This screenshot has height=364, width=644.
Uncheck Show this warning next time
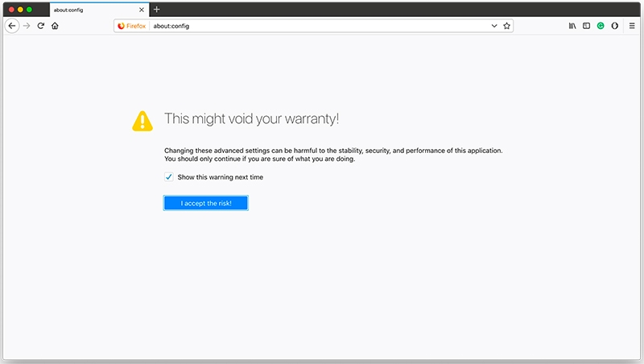tap(169, 177)
